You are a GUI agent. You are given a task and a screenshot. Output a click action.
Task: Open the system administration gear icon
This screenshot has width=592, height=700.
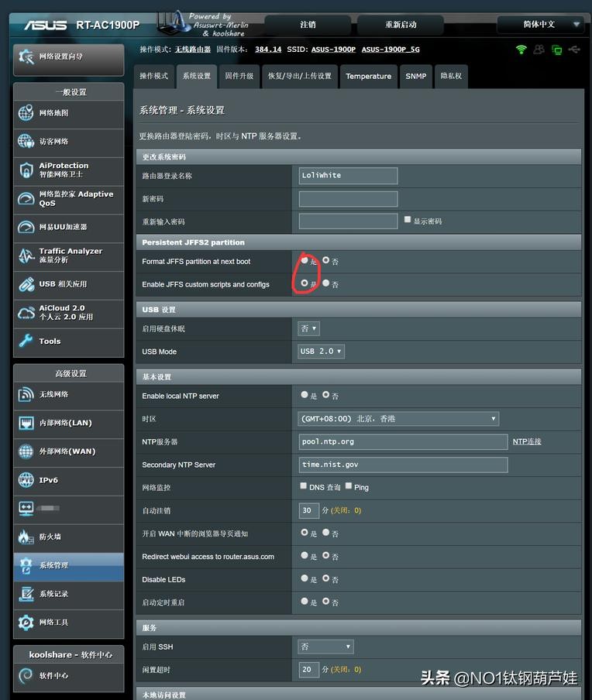point(26,565)
